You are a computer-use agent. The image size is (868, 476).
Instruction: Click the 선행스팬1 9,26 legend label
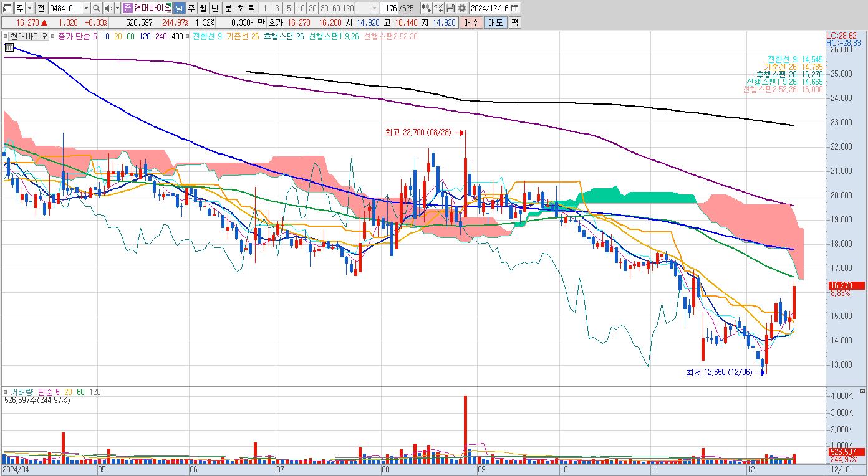click(334, 36)
